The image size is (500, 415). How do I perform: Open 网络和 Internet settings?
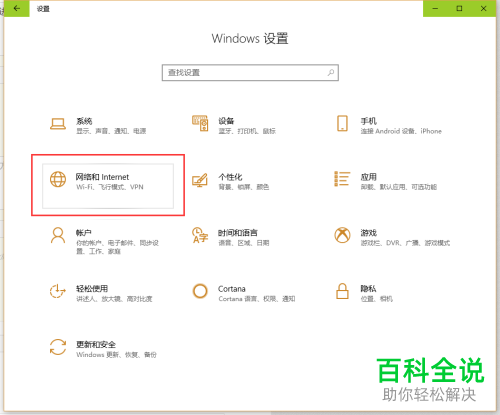(108, 186)
